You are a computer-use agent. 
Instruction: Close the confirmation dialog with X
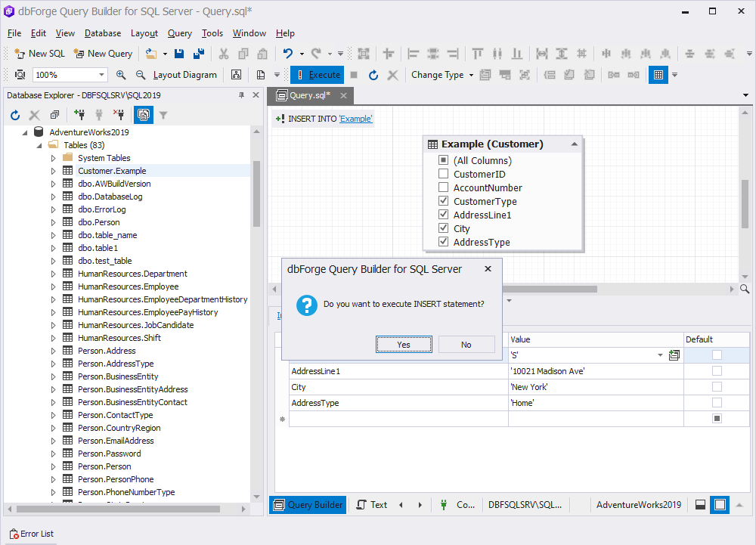pyautogui.click(x=488, y=269)
